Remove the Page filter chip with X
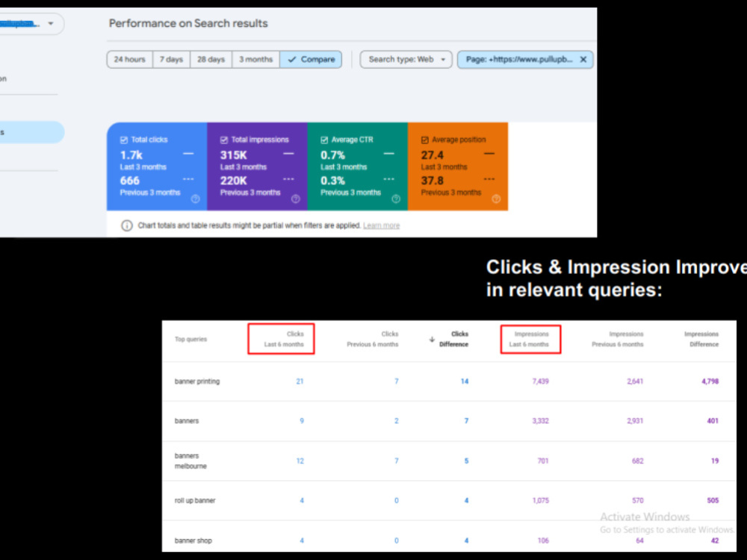Image resolution: width=747 pixels, height=560 pixels. pyautogui.click(x=583, y=60)
